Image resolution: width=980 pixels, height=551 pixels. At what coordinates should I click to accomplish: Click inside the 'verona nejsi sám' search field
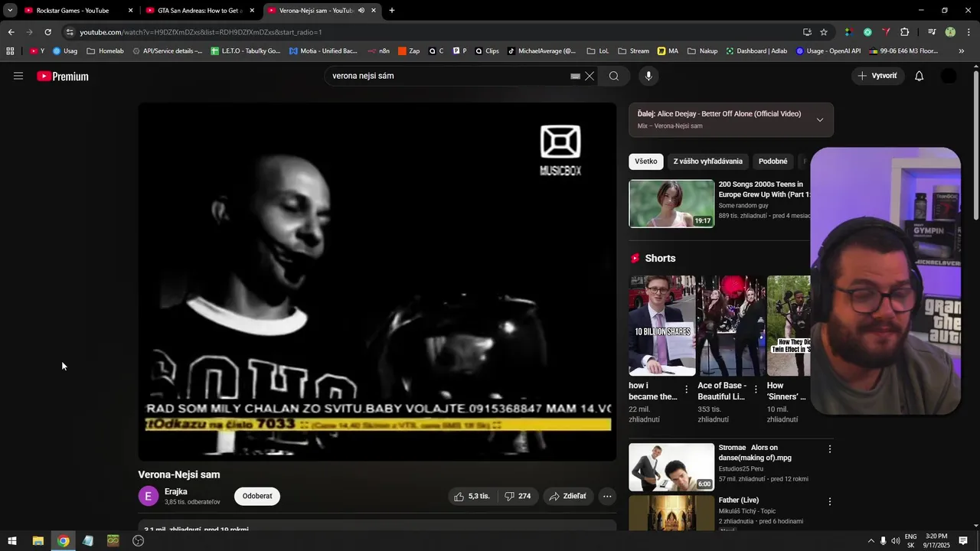click(448, 76)
